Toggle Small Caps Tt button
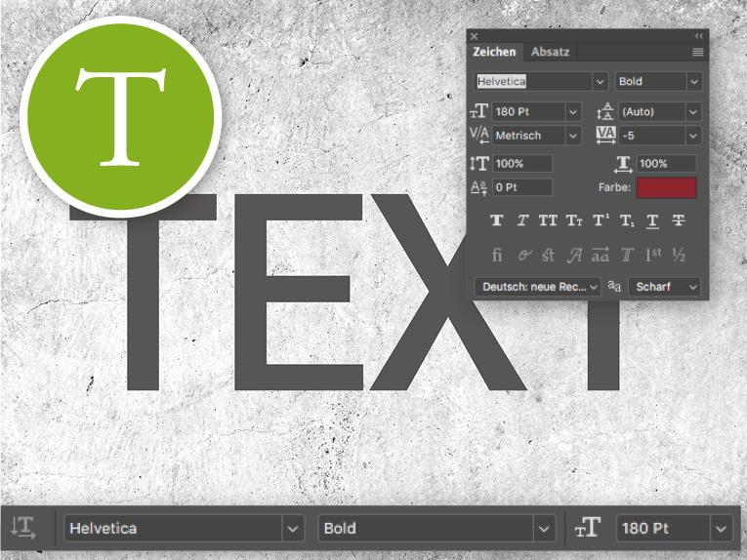 [574, 220]
